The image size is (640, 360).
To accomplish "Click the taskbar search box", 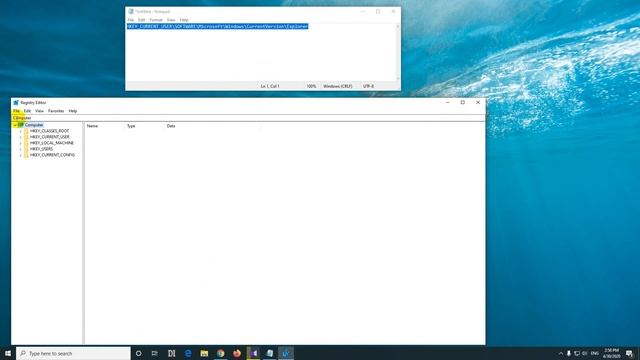I will [73, 353].
